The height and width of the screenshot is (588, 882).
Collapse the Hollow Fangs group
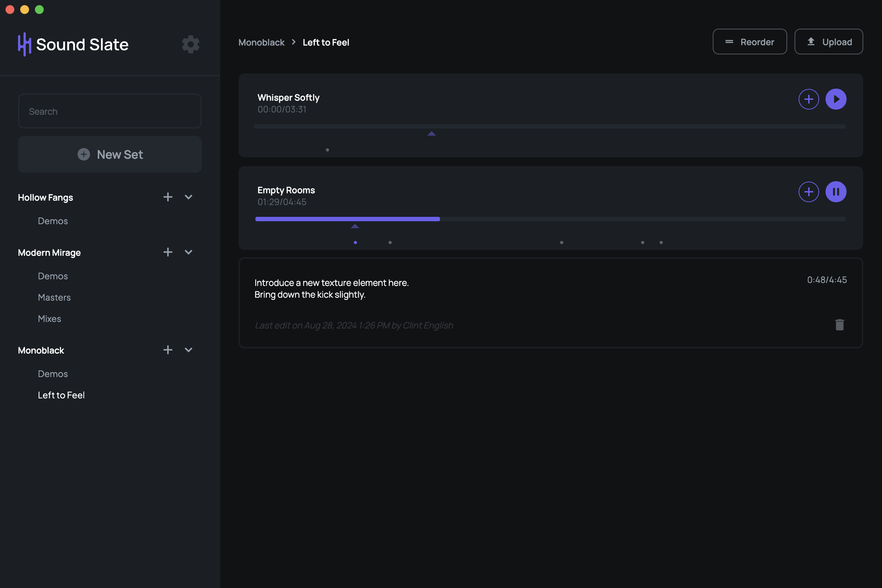[188, 197]
